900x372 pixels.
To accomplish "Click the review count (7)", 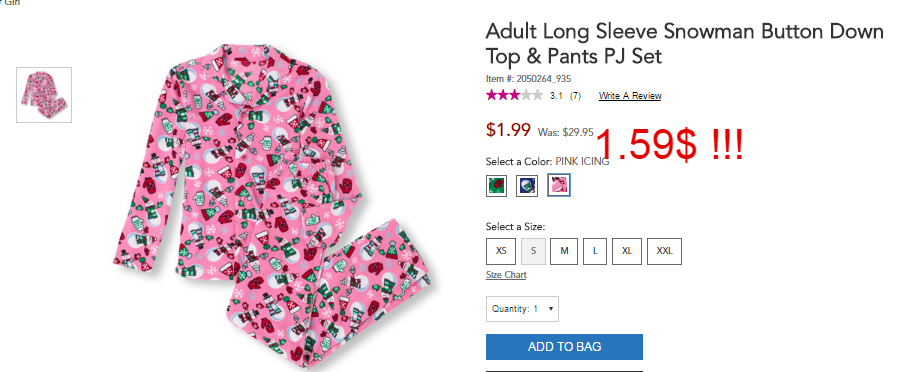I will [575, 96].
